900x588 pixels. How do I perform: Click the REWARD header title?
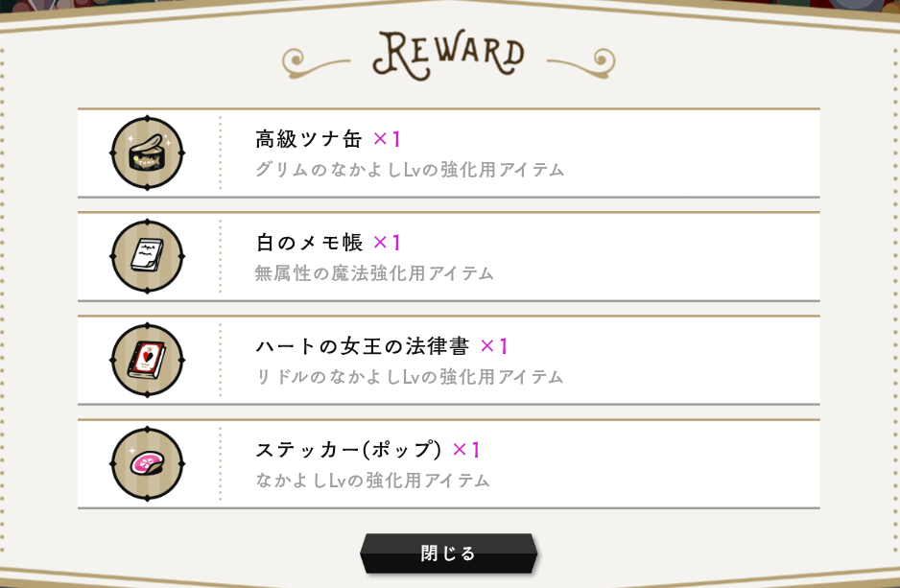(x=450, y=56)
